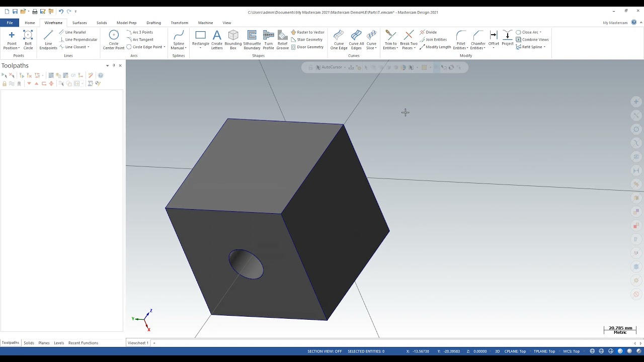The image size is (644, 362).
Task: Click CPLANE: Top in status bar
Action: [x=515, y=351]
